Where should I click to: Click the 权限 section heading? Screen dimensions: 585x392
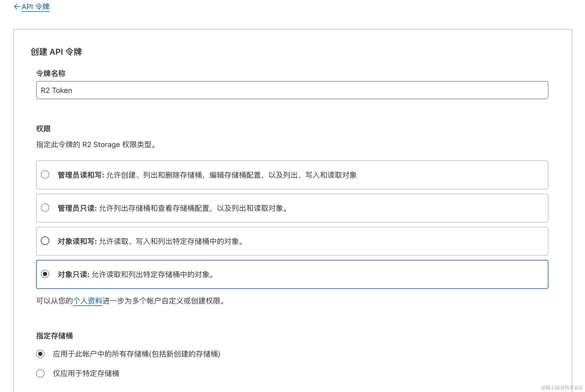(43, 129)
